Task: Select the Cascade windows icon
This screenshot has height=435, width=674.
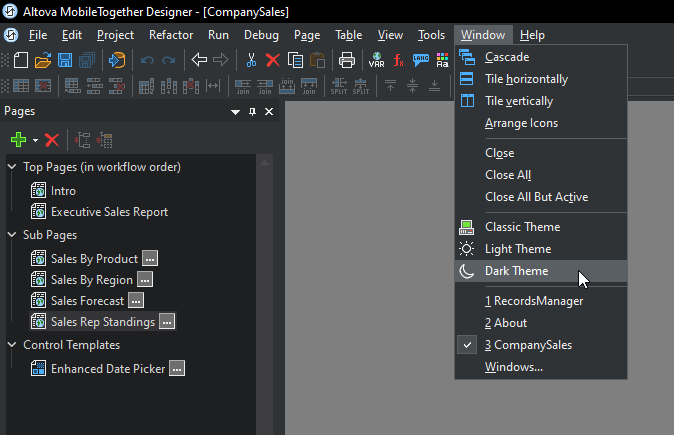Action: [x=467, y=57]
